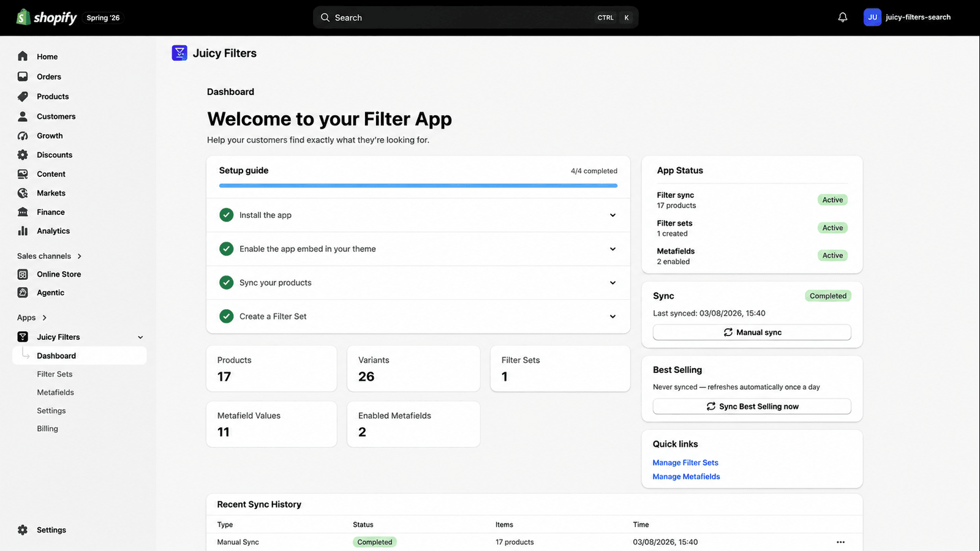
Task: Click Sync Best Selling now
Action: (752, 407)
